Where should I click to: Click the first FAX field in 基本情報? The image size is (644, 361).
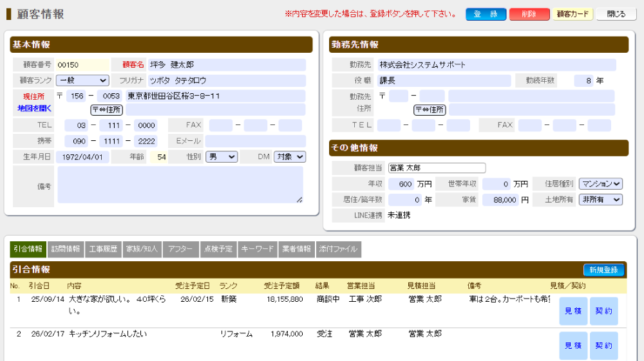coord(220,125)
